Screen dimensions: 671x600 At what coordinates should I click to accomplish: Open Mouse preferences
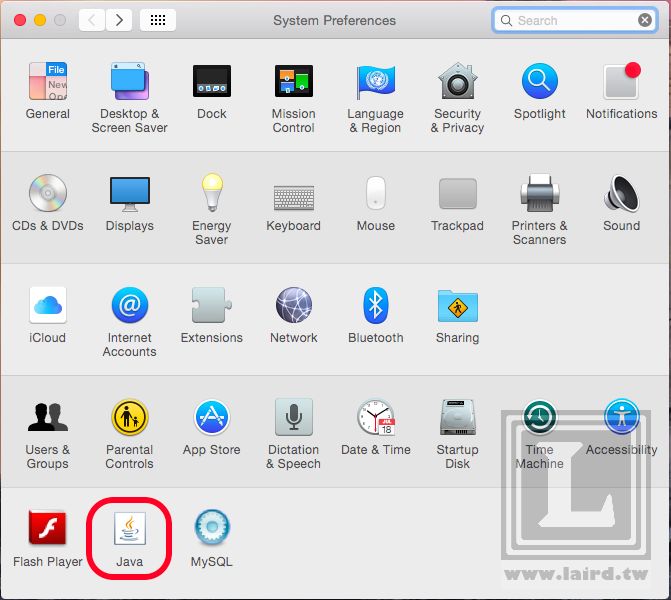pos(376,193)
